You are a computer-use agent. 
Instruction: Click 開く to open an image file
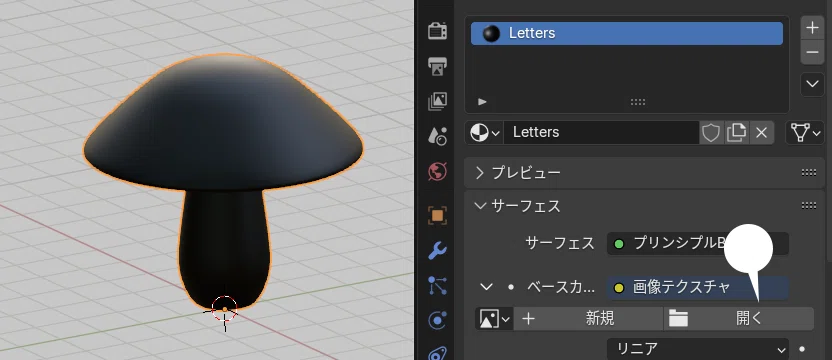pos(739,319)
